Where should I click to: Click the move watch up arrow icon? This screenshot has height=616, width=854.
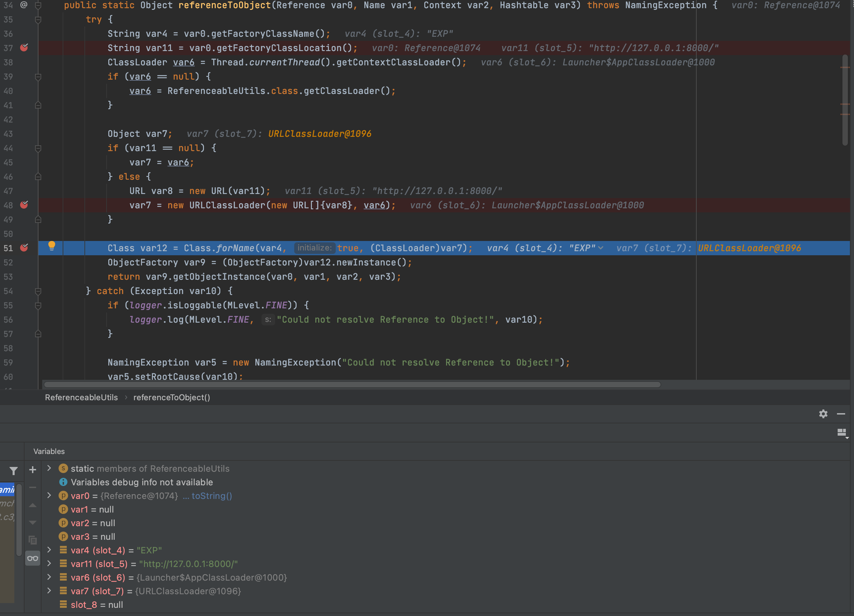[x=33, y=505]
